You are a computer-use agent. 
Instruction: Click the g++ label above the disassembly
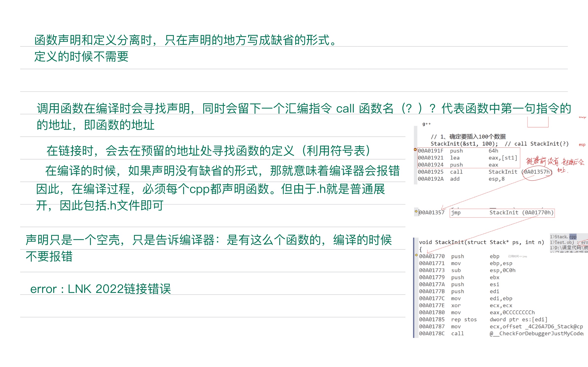coord(426,124)
